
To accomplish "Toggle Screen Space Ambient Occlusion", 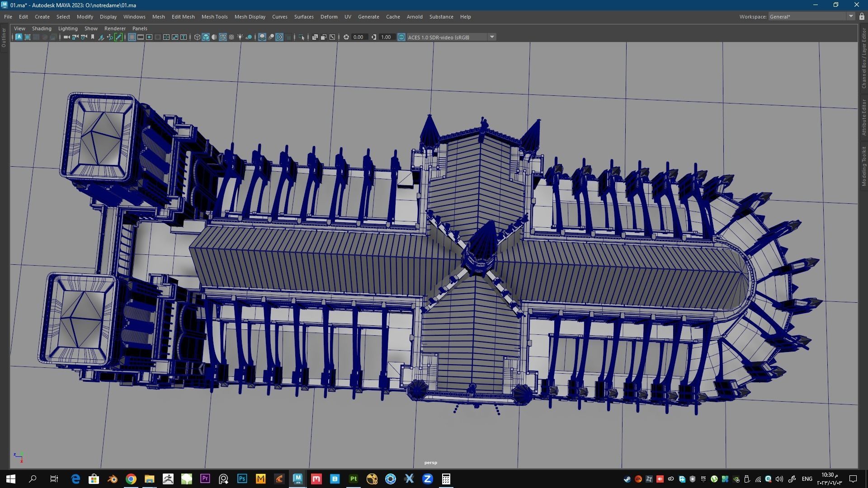I will [262, 37].
